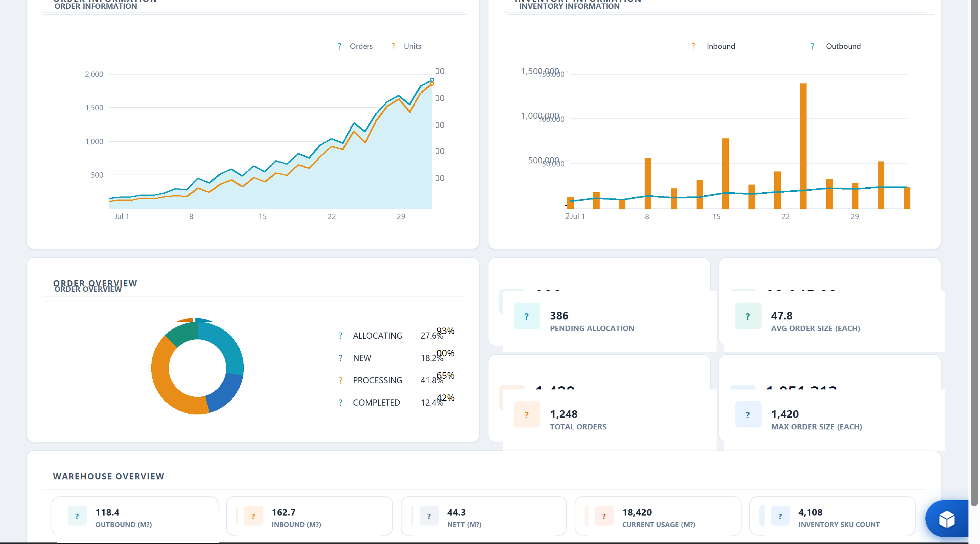
Task: Click the Current Usage warehouse icon
Action: point(604,516)
